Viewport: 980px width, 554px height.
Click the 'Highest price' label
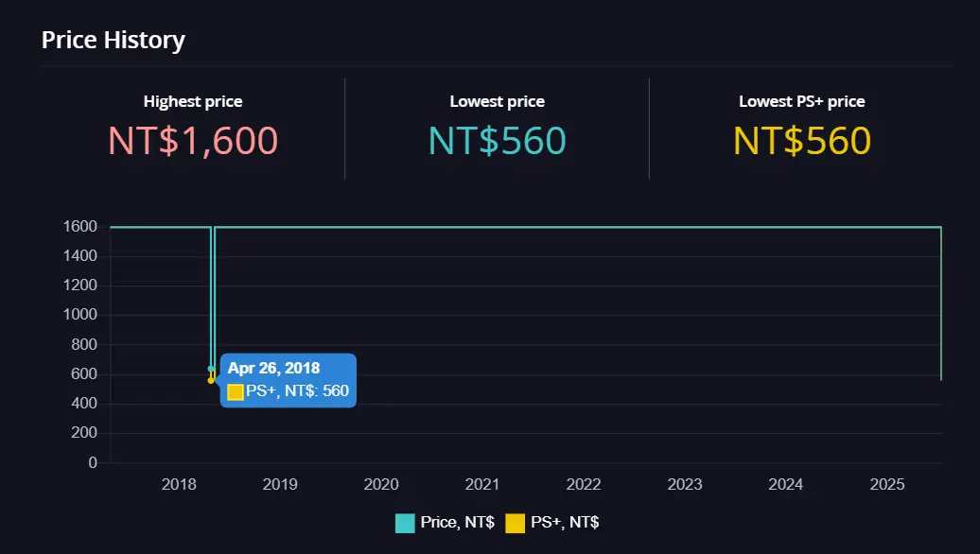[193, 101]
